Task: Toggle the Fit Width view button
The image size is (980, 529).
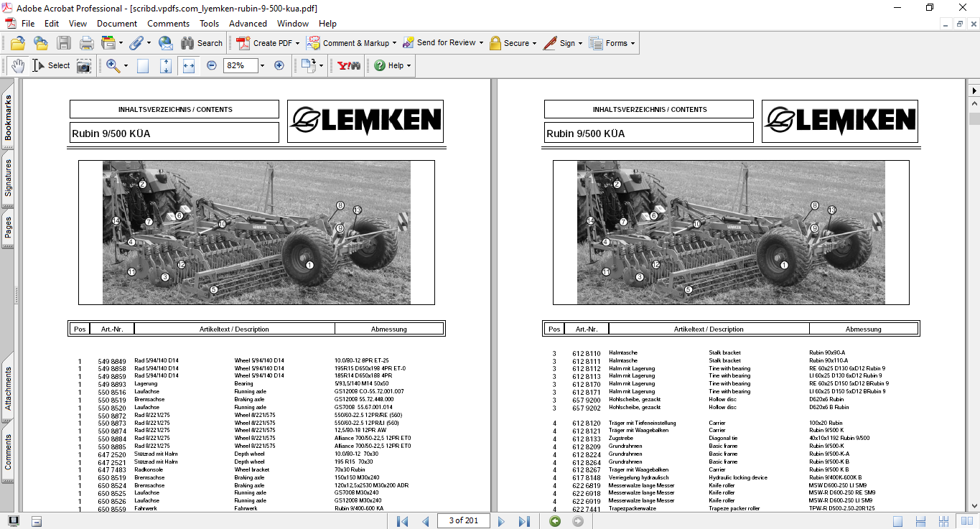Action: pos(189,65)
